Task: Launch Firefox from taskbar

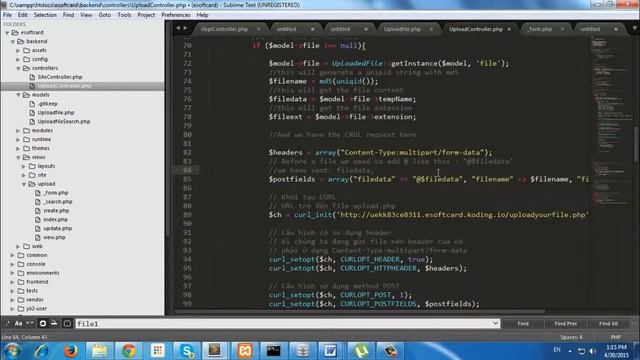Action: point(71,351)
